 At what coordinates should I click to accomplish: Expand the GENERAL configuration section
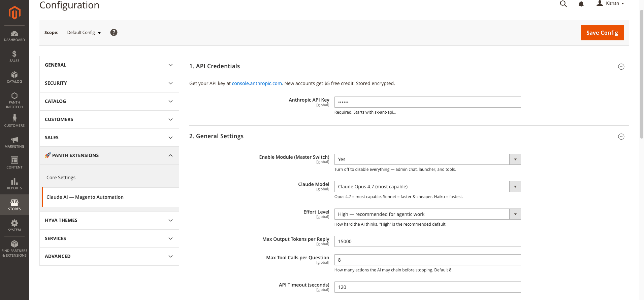click(109, 65)
